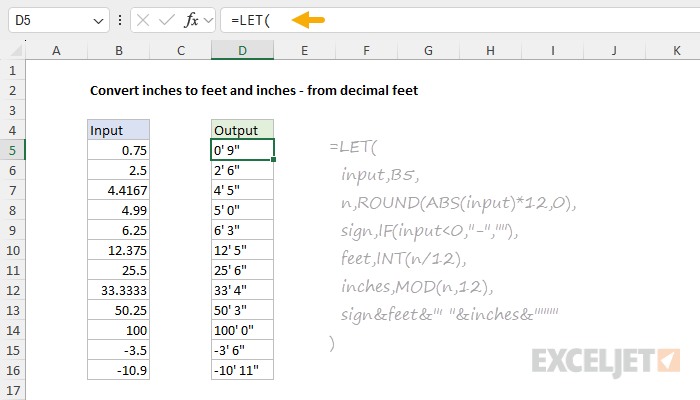700x400 pixels.
Task: Select input cell with 2.5
Action: pyautogui.click(x=119, y=171)
